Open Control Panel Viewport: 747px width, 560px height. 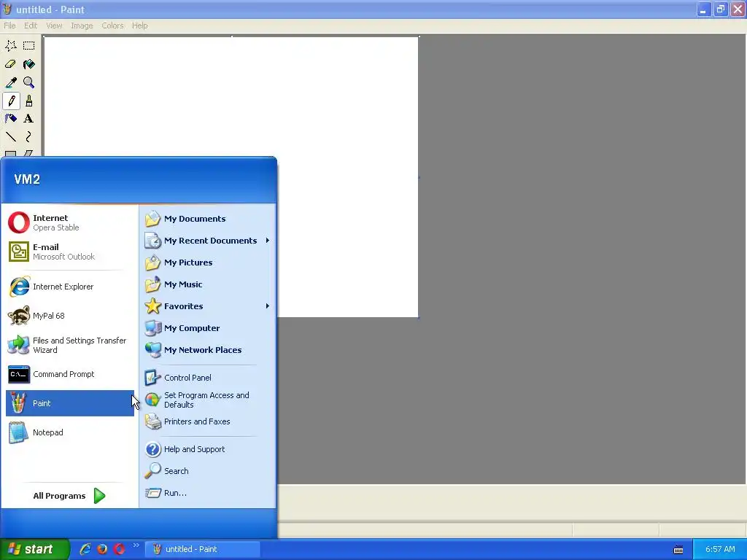(x=208, y=378)
